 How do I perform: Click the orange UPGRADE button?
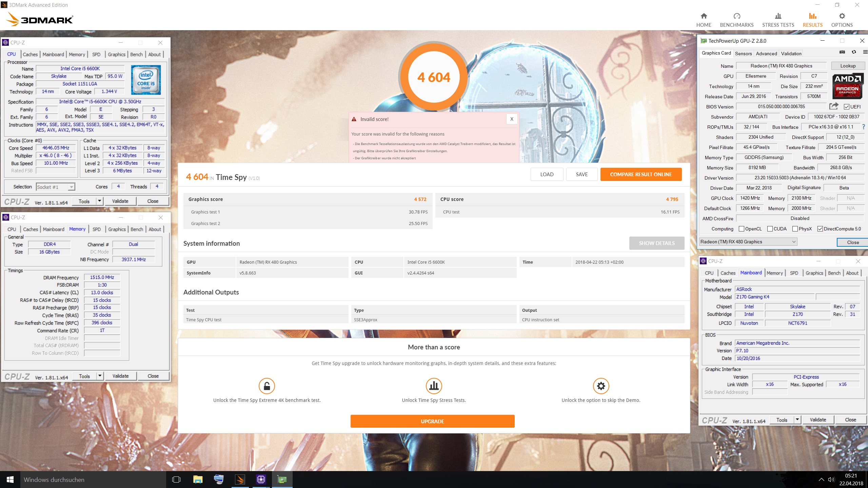pos(432,421)
